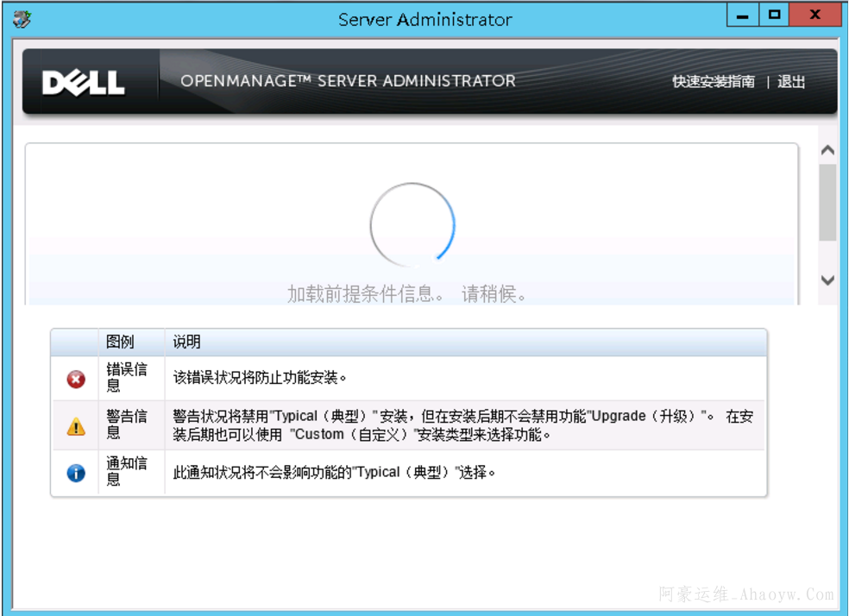This screenshot has width=849, height=616.
Task: Click text 该错误状况将防止功能安装
Action: [260, 377]
